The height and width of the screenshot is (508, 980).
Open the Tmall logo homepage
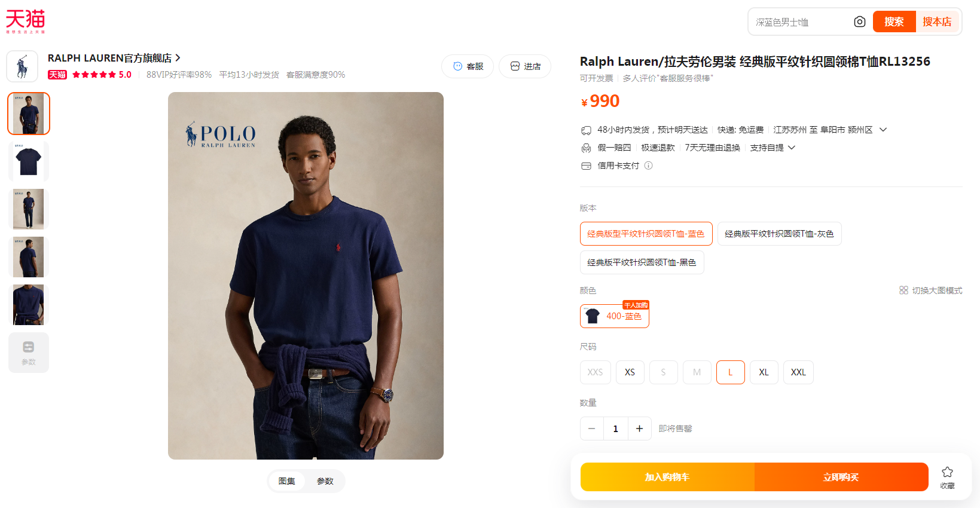[25, 21]
